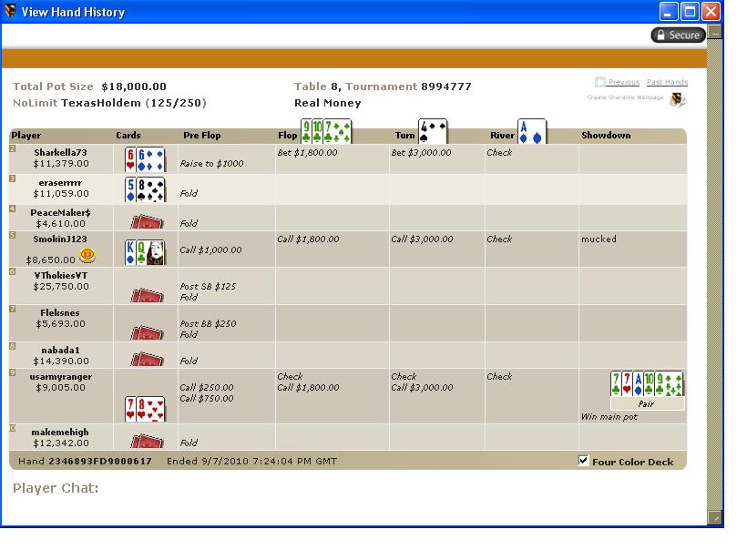Click seat badge 2 beside Sharkella73
This screenshot has width=747, height=560.
pos(13,148)
